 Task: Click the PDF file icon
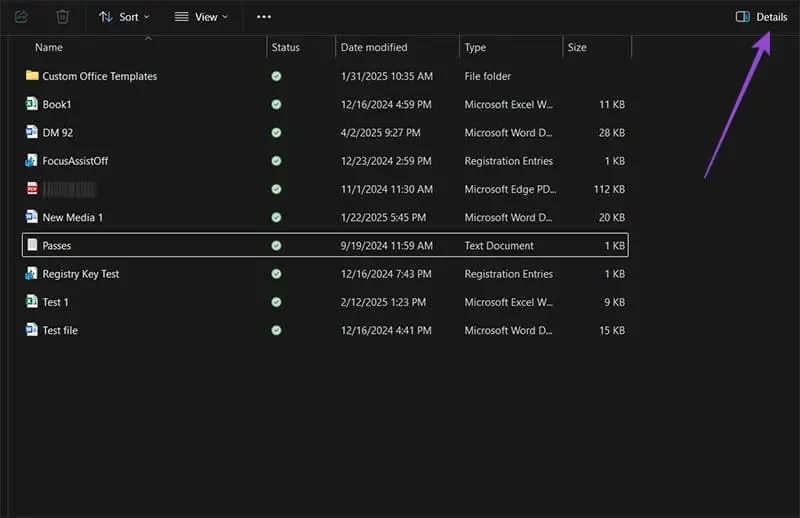point(32,188)
